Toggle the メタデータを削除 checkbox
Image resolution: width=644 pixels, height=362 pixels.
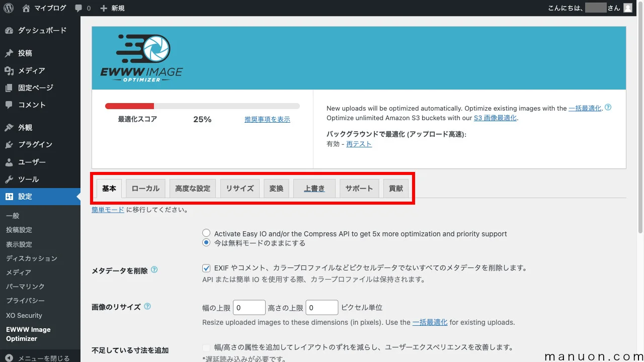(206, 268)
